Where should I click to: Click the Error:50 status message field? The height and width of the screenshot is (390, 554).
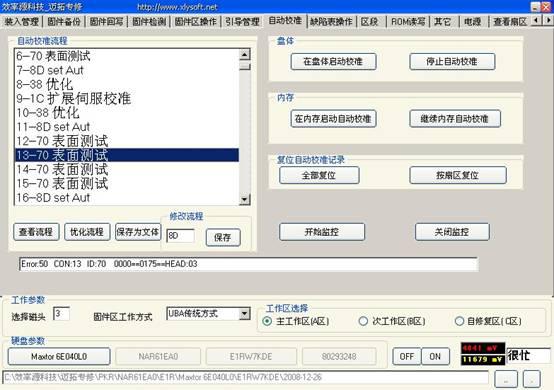pyautogui.click(x=248, y=264)
